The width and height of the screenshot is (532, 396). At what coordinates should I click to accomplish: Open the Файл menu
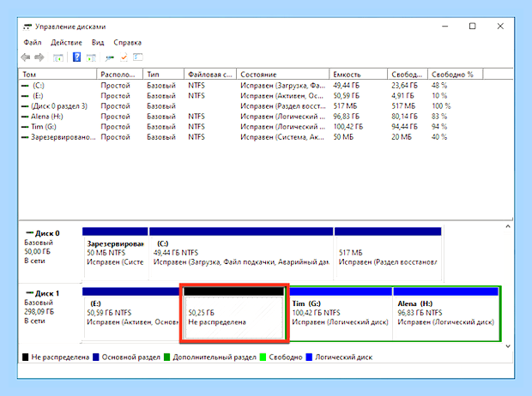pyautogui.click(x=33, y=42)
